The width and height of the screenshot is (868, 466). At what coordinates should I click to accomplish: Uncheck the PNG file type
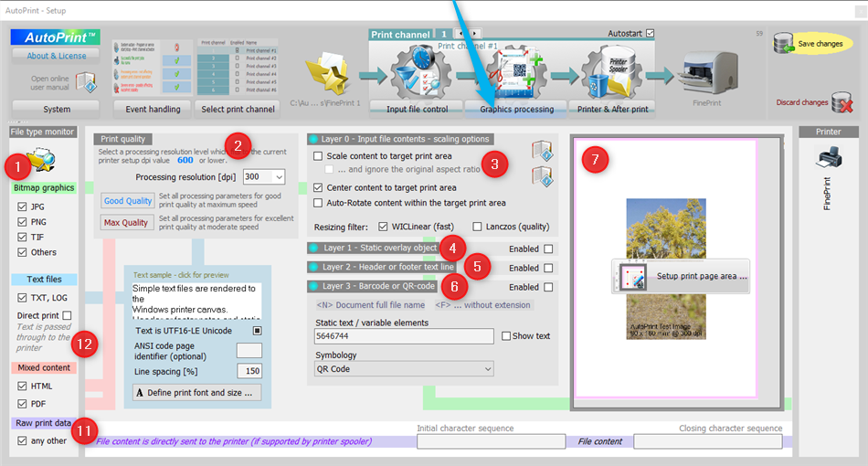(x=22, y=222)
